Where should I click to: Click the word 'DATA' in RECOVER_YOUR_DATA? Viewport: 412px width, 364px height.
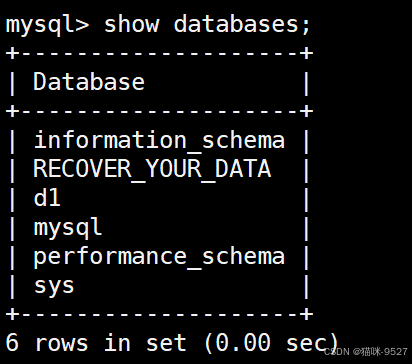point(243,168)
